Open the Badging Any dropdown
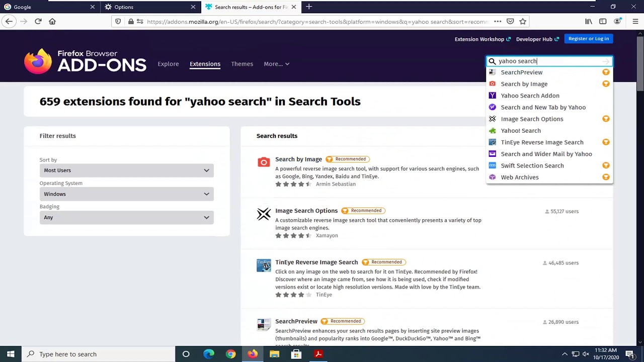Screen dimensions: 644x362 [x=126, y=217]
